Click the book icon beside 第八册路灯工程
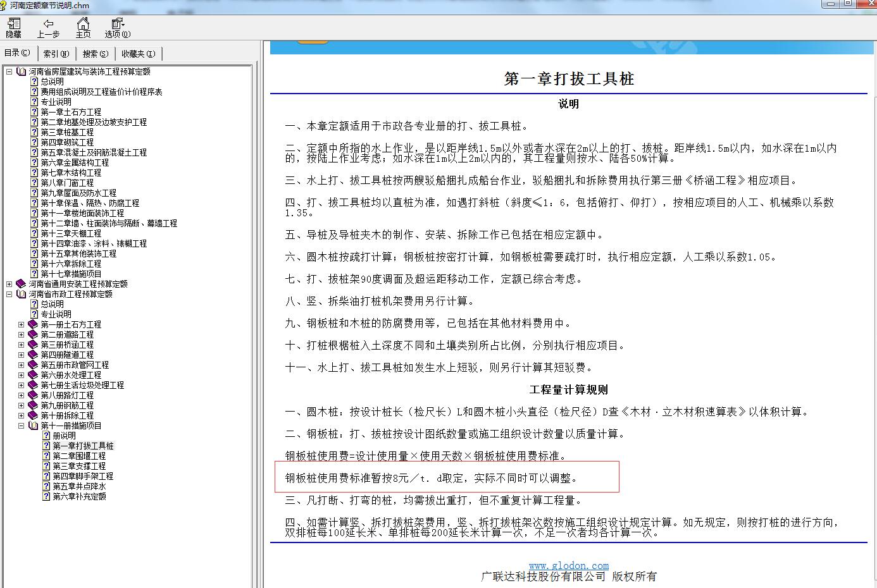The image size is (877, 588). click(x=33, y=395)
